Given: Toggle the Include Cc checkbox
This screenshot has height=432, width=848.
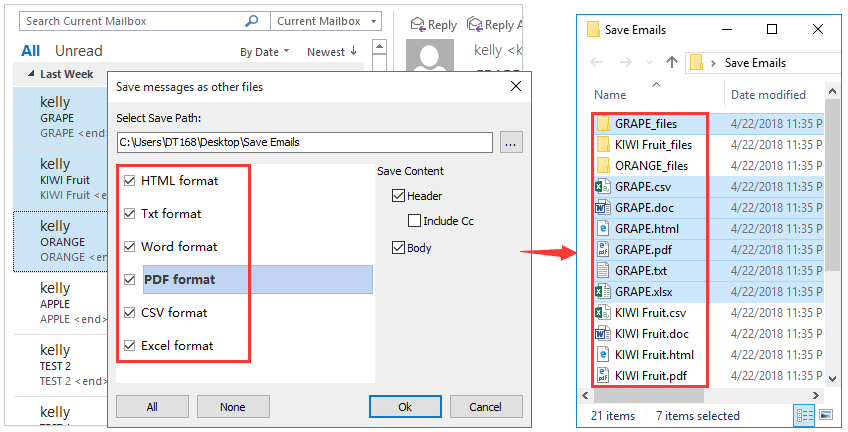Looking at the screenshot, I should coord(414,221).
